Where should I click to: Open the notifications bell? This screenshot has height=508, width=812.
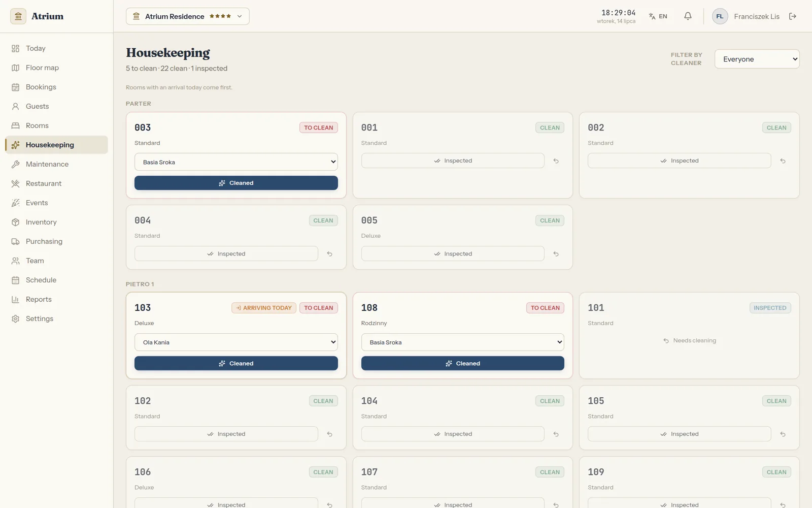688,16
